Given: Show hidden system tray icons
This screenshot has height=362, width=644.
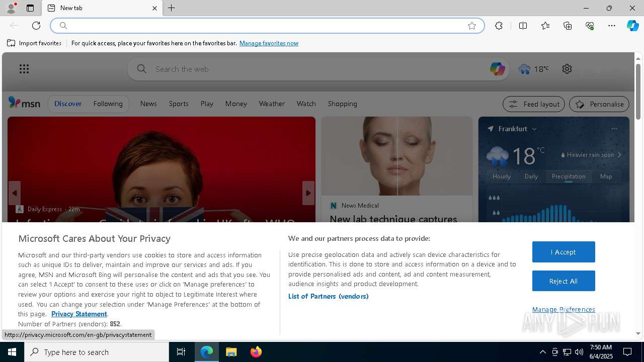Looking at the screenshot, I should (x=542, y=352).
